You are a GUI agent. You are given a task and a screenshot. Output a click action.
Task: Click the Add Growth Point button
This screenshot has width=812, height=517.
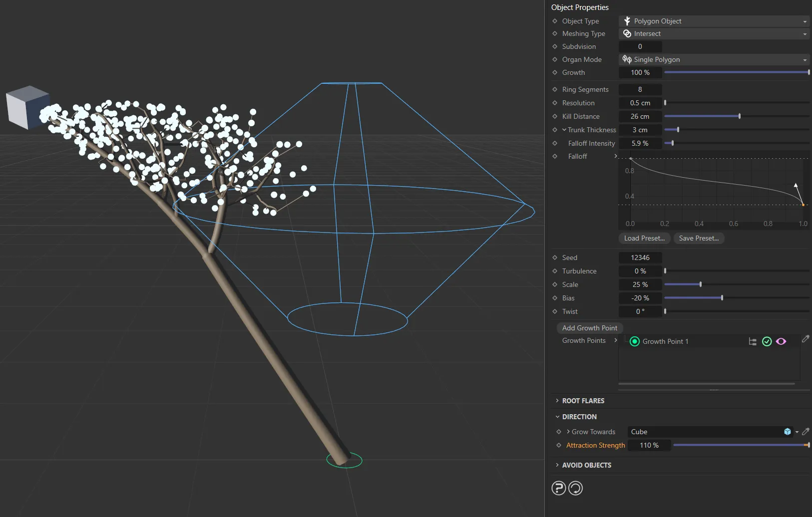(x=589, y=328)
